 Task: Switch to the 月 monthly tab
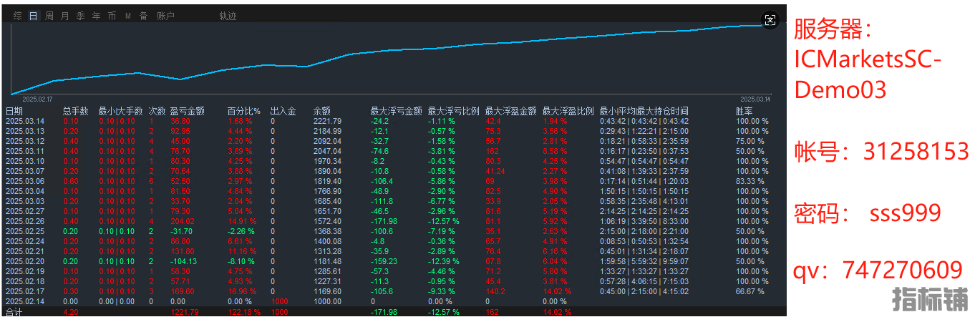pyautogui.click(x=65, y=16)
